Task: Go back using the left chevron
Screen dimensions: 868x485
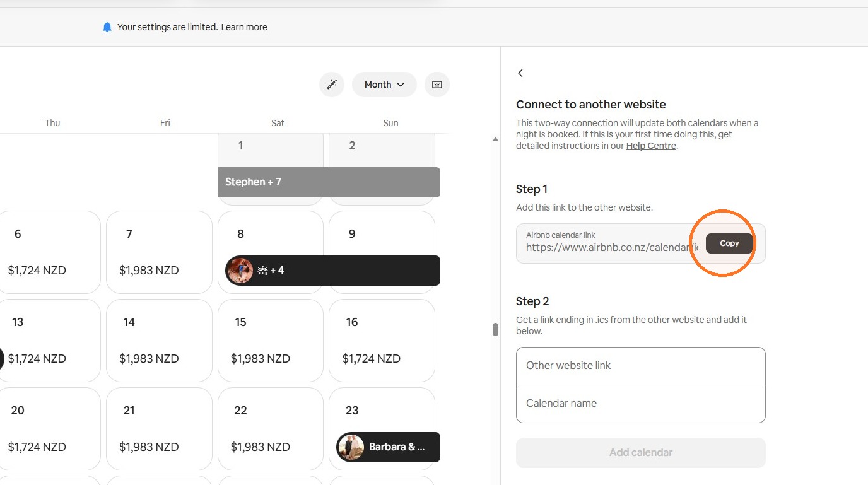Action: click(520, 73)
